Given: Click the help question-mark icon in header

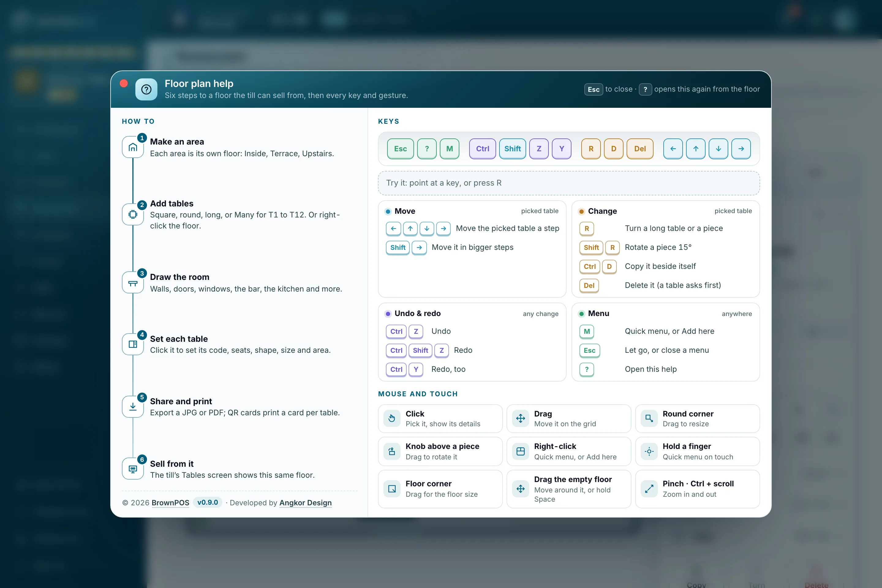Looking at the screenshot, I should pos(146,89).
